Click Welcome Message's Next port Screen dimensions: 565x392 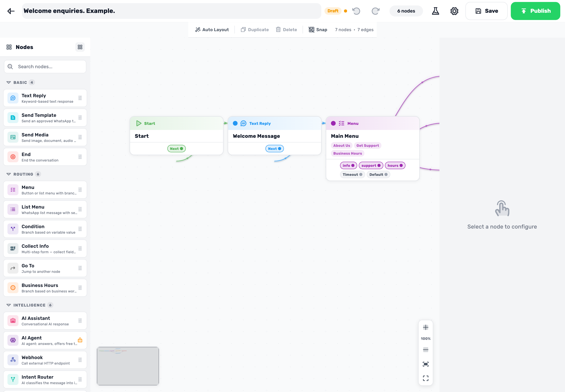[280, 149]
